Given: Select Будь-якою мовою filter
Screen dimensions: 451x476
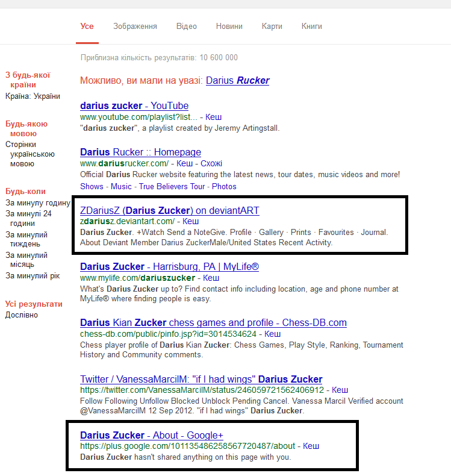Looking at the screenshot, I should (26, 129).
